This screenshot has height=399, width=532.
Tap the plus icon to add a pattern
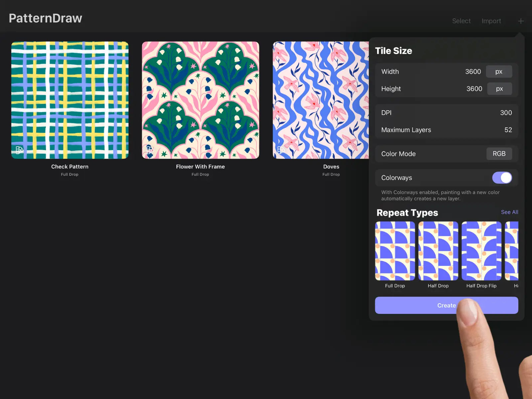point(521,21)
